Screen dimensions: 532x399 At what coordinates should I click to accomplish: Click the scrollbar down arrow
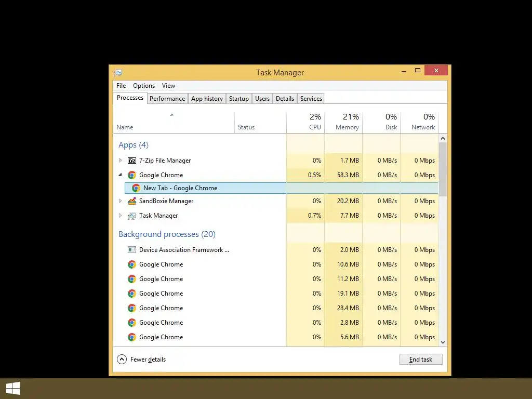click(443, 342)
